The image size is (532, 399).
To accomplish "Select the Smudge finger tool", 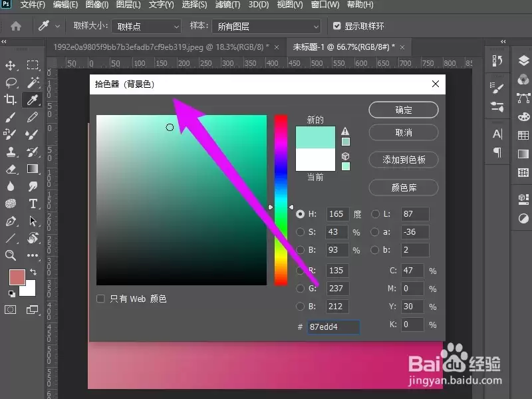I will pos(33,186).
